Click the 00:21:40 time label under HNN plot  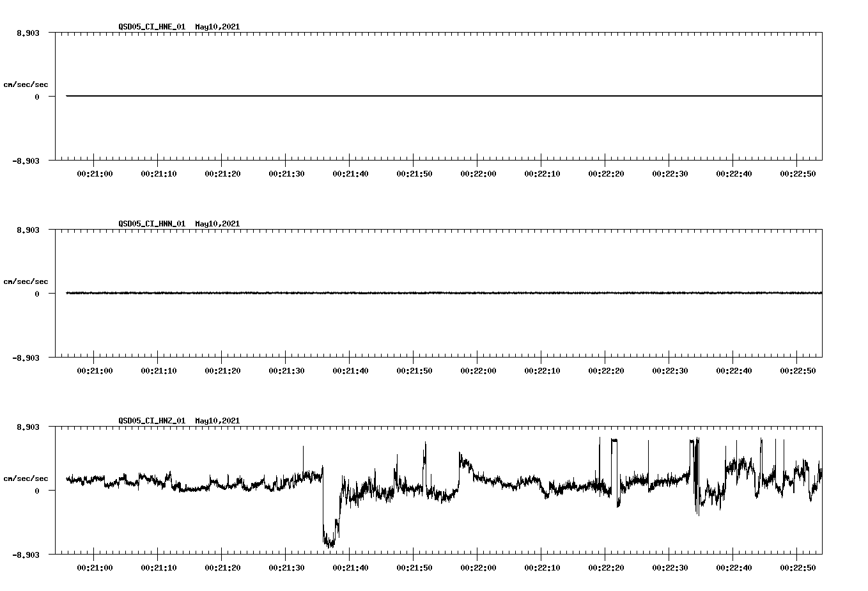pyautogui.click(x=350, y=371)
